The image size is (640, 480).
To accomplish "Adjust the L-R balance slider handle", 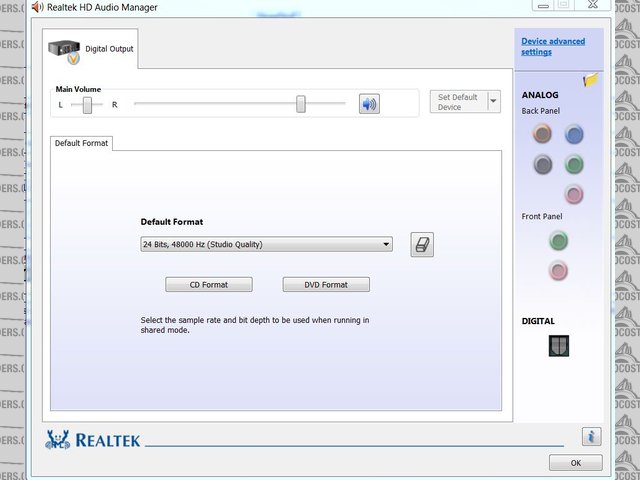I will click(87, 105).
